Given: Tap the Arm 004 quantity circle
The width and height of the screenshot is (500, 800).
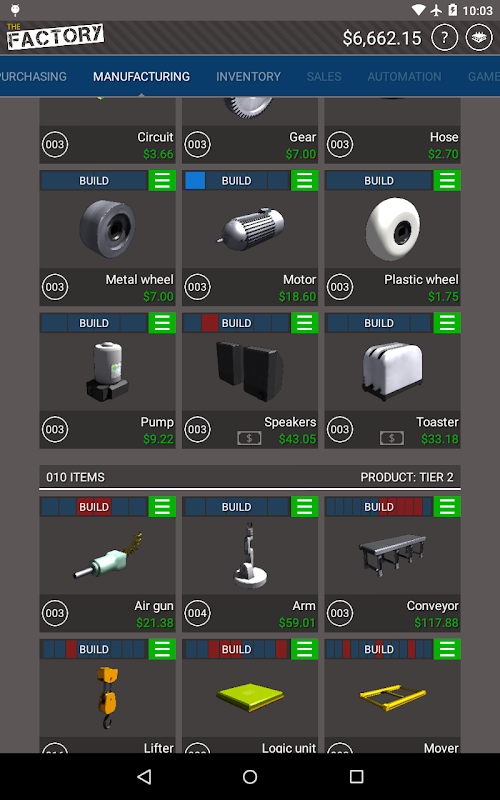Looking at the screenshot, I should click(x=197, y=613).
